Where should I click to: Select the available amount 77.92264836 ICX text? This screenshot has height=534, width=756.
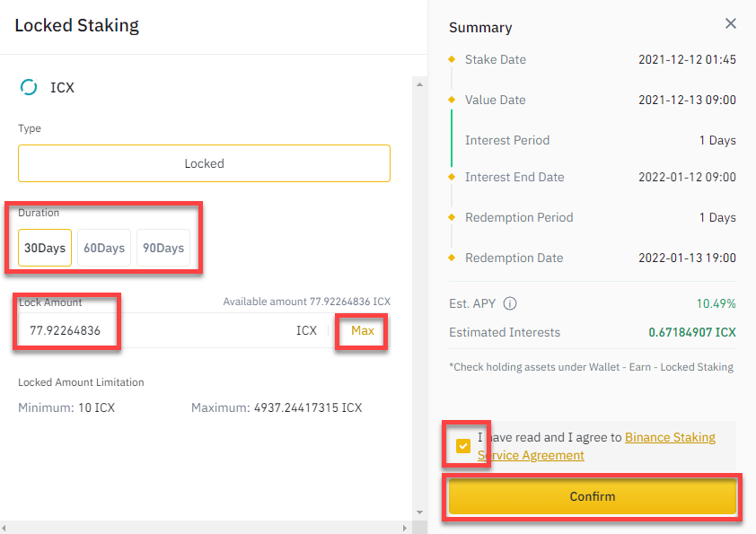pos(307,302)
